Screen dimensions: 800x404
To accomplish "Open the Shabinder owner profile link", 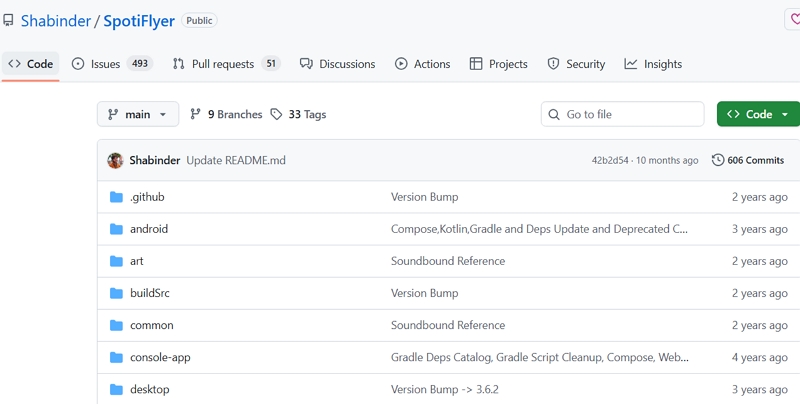I will click(56, 21).
